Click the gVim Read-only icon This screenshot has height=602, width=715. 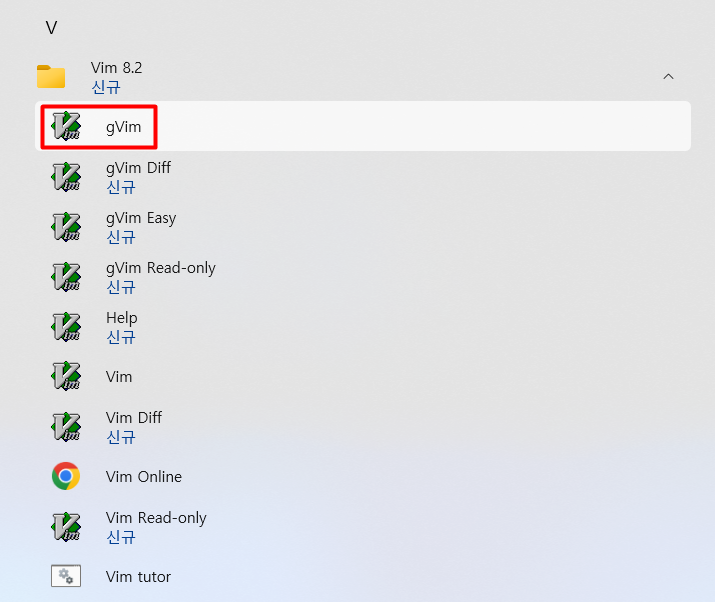(x=66, y=277)
